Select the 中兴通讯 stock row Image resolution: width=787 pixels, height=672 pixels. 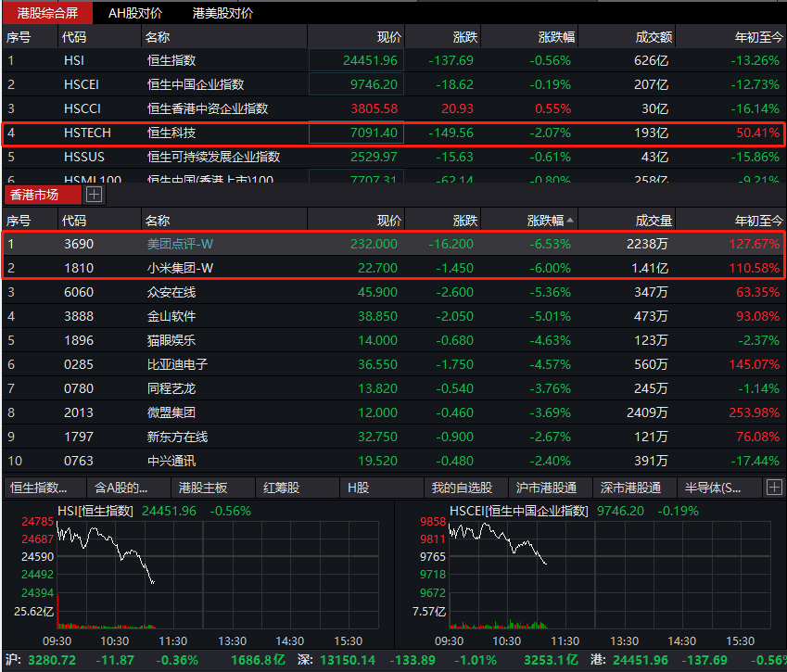click(x=393, y=461)
